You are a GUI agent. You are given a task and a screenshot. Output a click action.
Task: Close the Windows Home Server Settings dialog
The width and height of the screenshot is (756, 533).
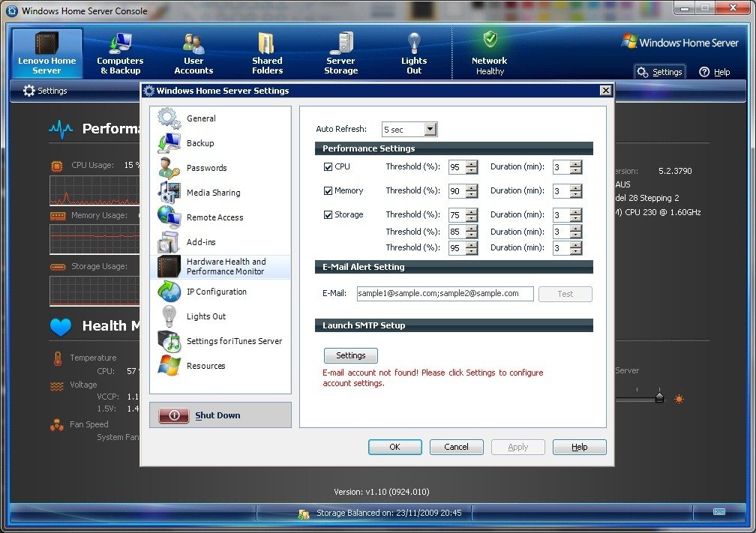[x=605, y=90]
